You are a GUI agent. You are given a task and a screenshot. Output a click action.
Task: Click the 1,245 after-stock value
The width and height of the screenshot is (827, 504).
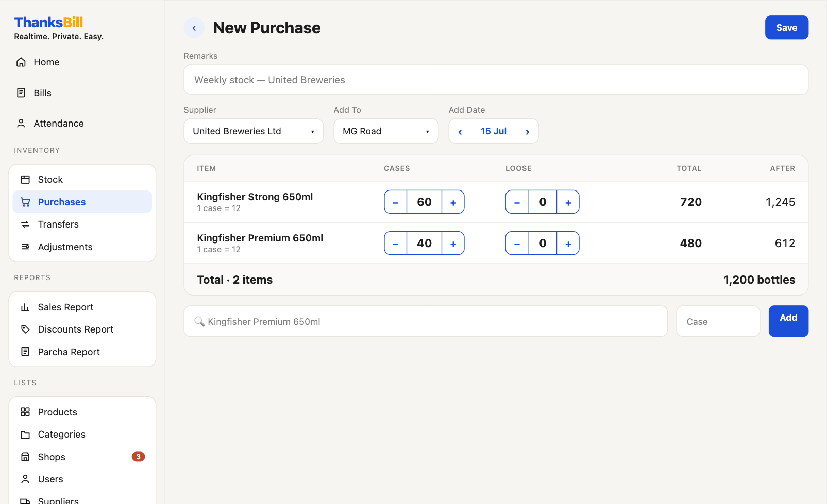(x=780, y=202)
